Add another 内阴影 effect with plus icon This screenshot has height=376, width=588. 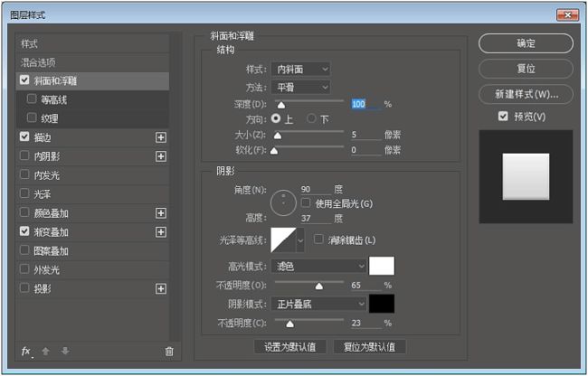tap(161, 156)
